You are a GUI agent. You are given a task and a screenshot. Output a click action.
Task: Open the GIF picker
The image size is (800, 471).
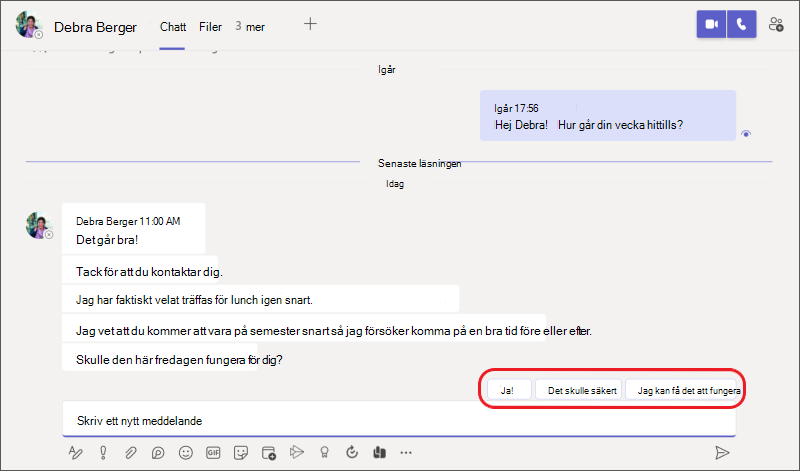[x=213, y=453]
